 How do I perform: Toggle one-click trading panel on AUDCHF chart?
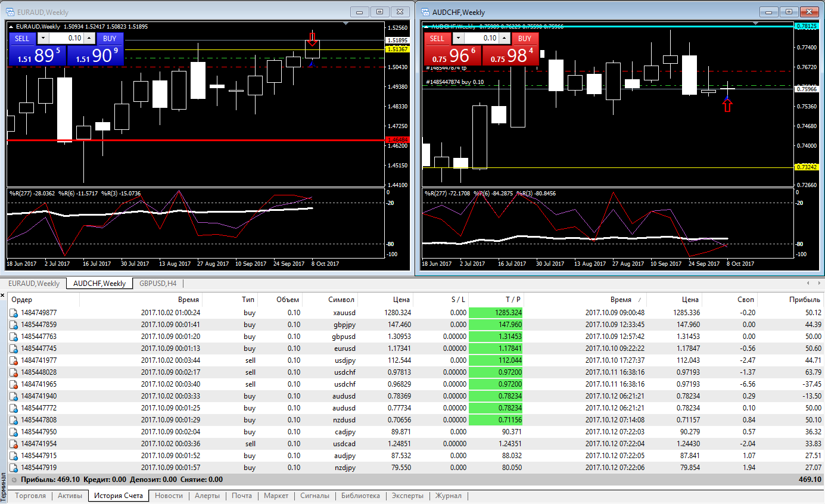click(426, 26)
